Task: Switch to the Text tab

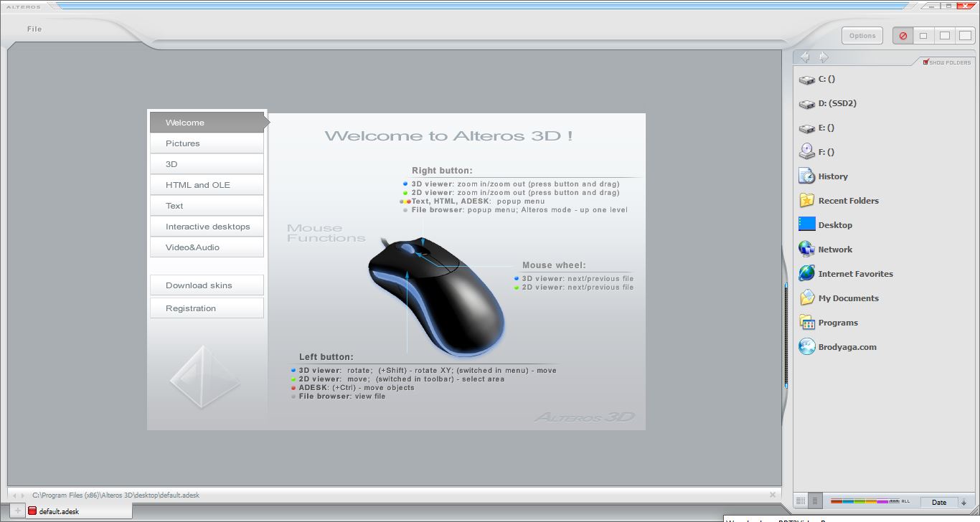Action: [x=207, y=206]
